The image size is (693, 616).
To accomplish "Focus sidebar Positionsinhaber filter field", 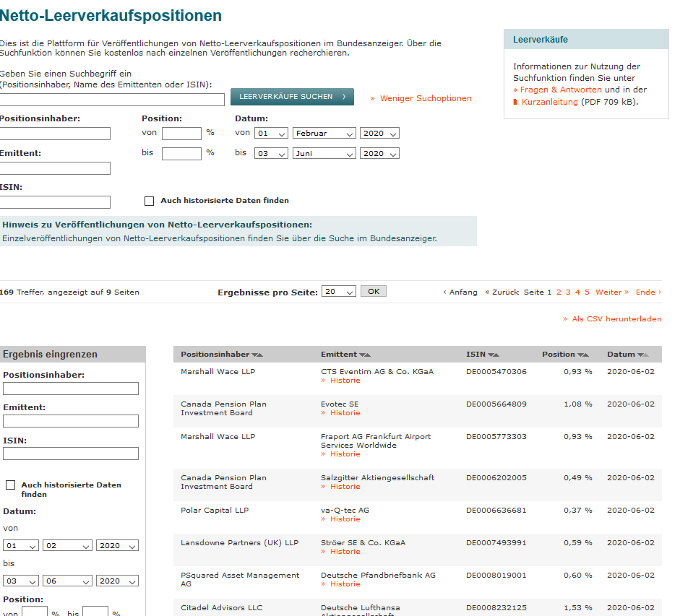I will coord(71,389).
